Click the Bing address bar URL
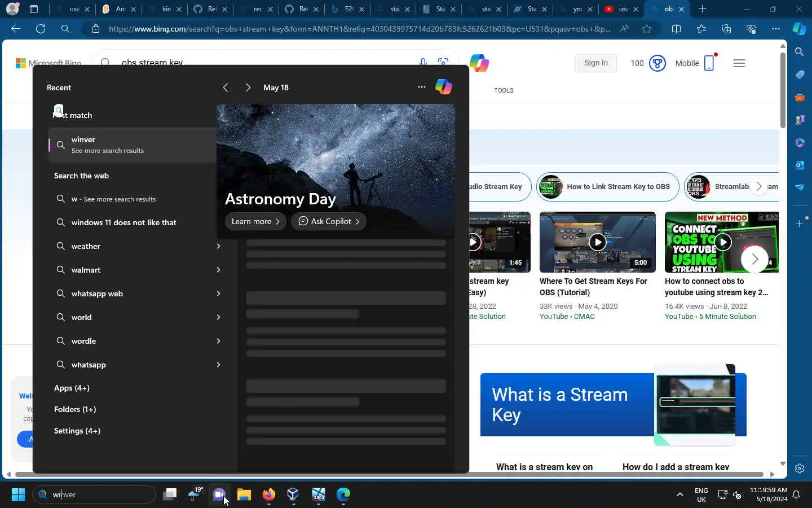The image size is (812, 508). (359, 29)
